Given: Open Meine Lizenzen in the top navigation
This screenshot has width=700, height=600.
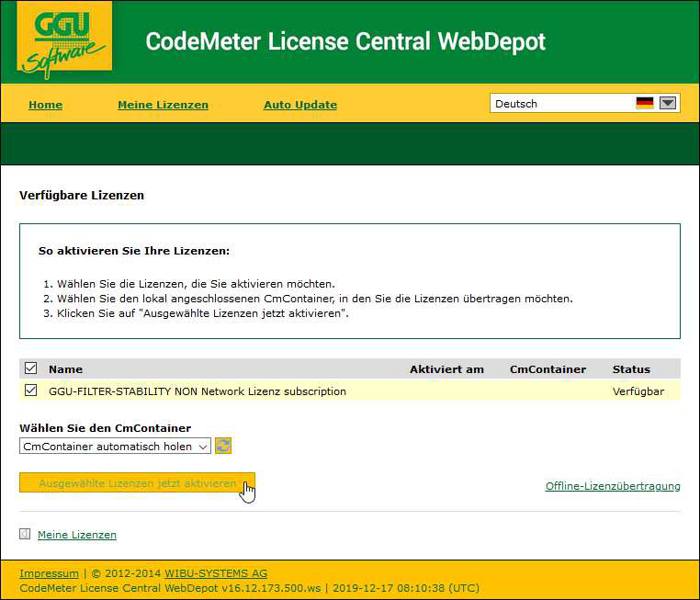Looking at the screenshot, I should pos(163,105).
